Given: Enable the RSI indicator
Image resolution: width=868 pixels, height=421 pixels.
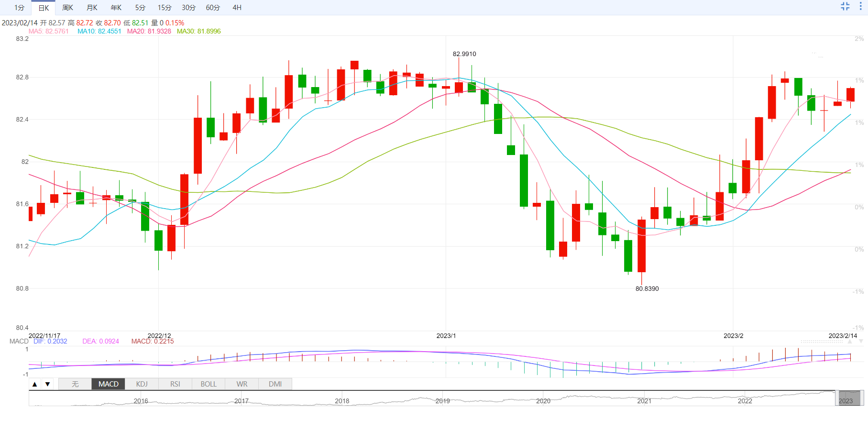Looking at the screenshot, I should pyautogui.click(x=175, y=384).
